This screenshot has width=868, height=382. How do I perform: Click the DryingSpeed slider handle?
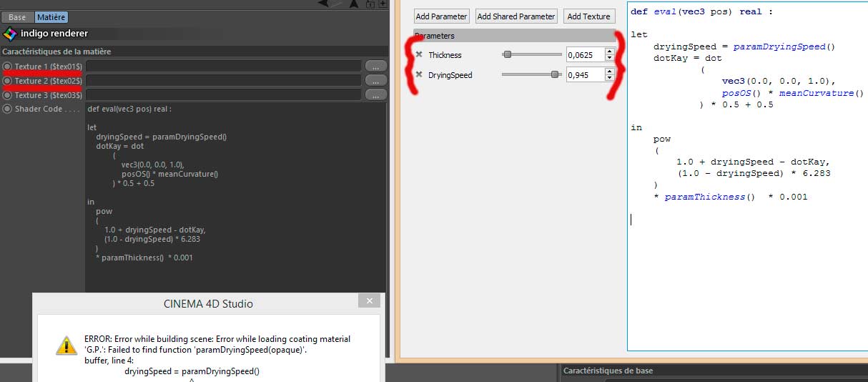point(554,74)
